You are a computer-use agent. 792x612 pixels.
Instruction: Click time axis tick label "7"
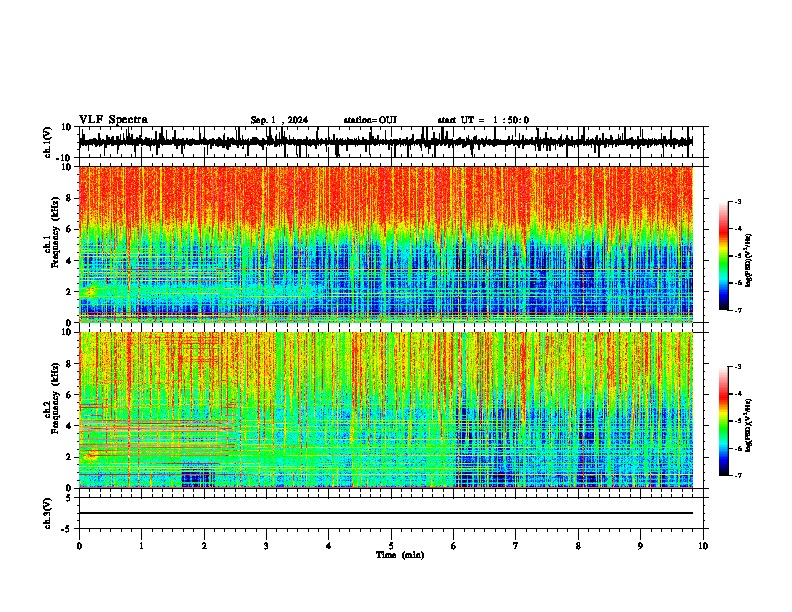coord(516,546)
